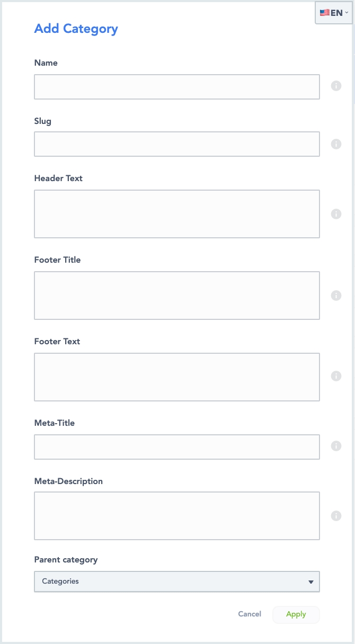
Task: Click inside the Meta-Description textarea
Action: pos(177,516)
